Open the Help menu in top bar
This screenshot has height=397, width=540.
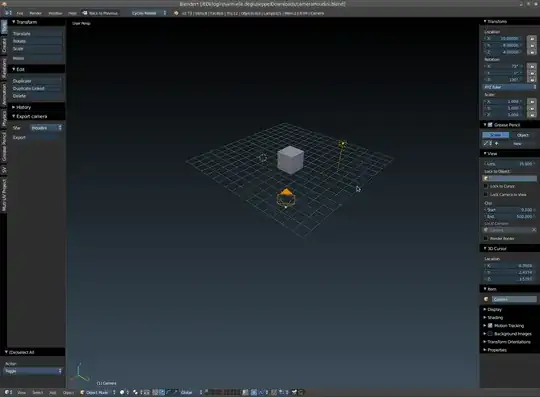coord(72,13)
